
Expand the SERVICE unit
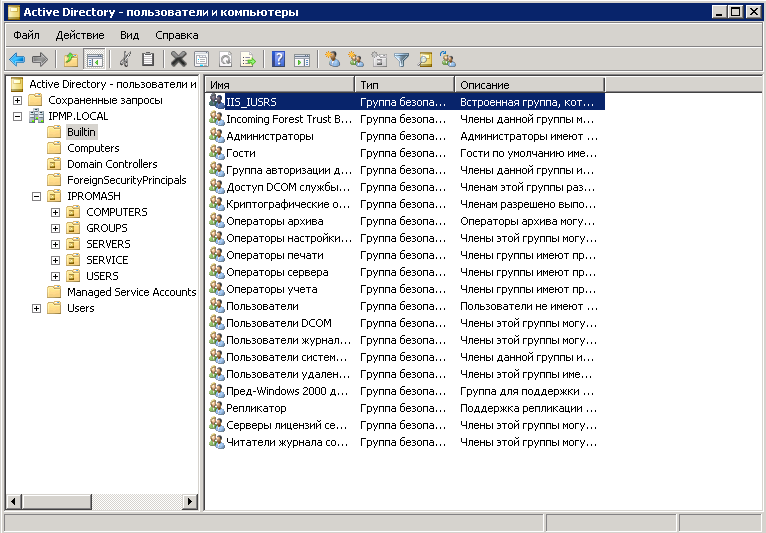click(55, 260)
